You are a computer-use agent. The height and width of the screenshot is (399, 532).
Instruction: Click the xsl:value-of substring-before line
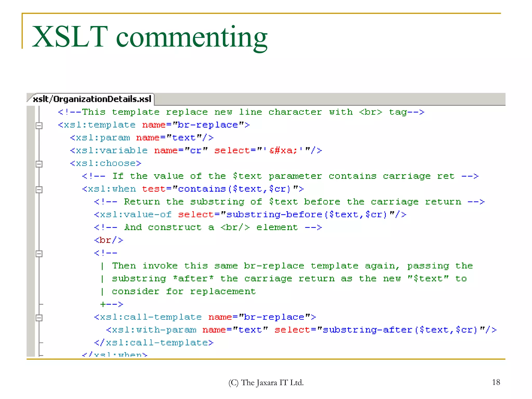click(250, 215)
